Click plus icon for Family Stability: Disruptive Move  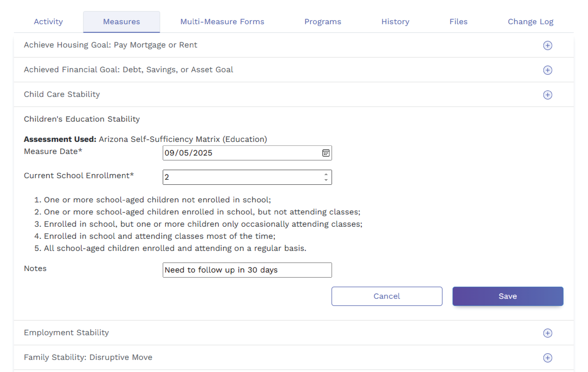(x=547, y=358)
